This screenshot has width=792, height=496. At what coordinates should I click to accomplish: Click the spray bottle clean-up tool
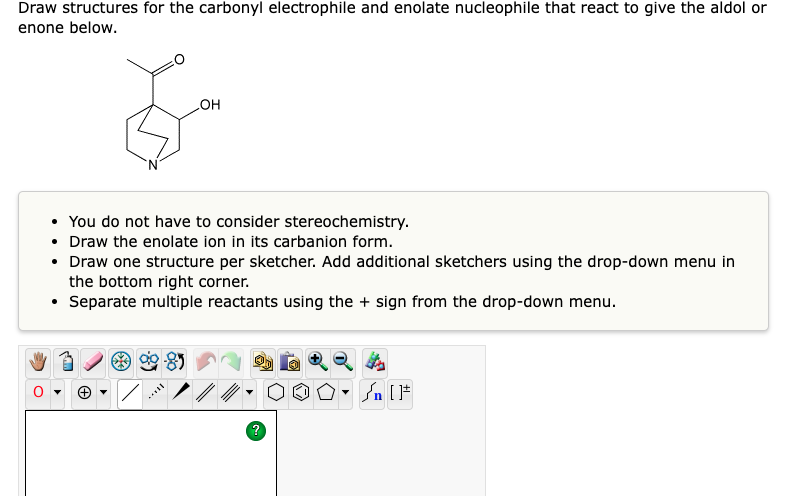[x=66, y=362]
